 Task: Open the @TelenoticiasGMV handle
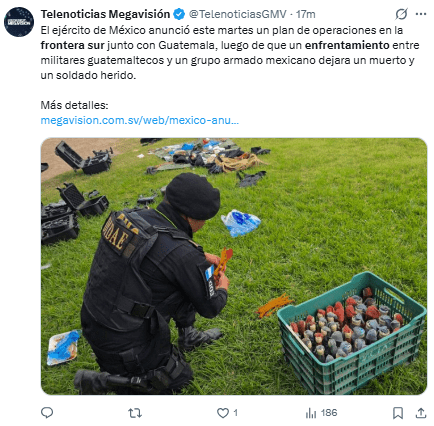[238, 14]
